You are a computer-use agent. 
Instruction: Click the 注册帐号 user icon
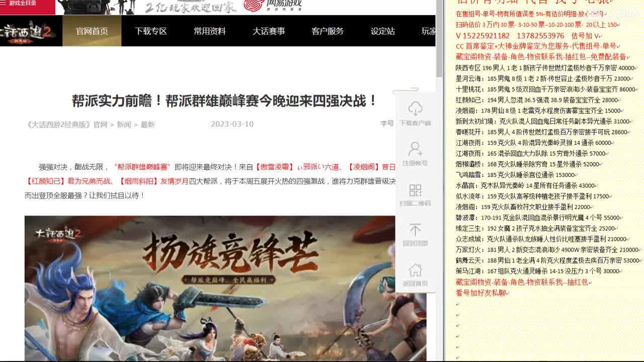coord(415,149)
